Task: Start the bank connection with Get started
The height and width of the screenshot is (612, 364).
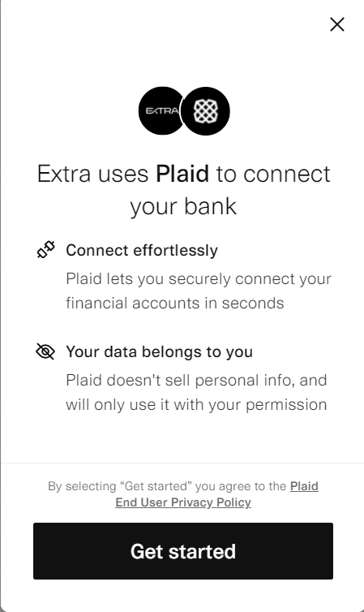Action: 183,551
